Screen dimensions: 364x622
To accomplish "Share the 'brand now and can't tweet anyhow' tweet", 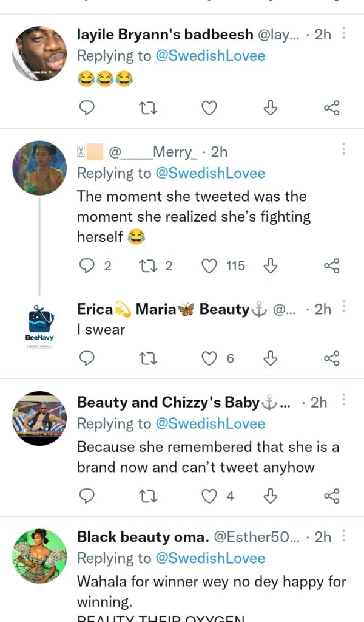I will pyautogui.click(x=331, y=496).
